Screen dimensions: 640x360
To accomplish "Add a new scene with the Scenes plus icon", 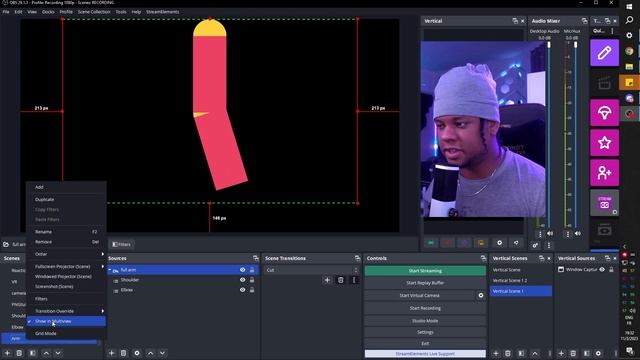I will (x=7, y=353).
